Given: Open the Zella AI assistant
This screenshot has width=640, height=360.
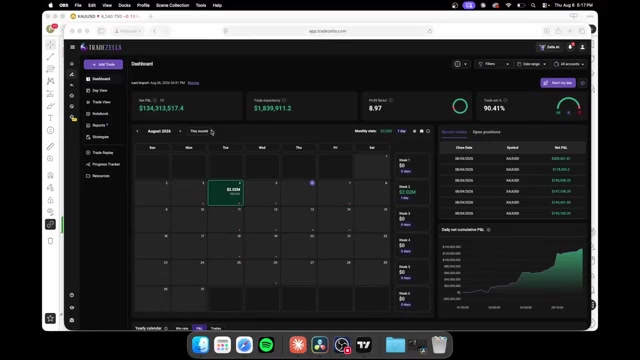Looking at the screenshot, I should pyautogui.click(x=549, y=47).
